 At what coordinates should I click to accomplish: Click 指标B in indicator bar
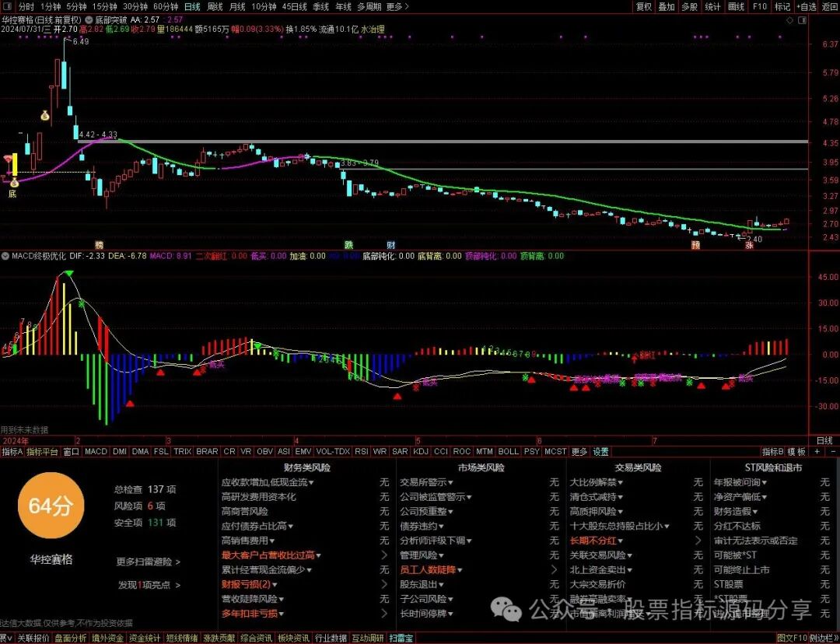pos(772,452)
